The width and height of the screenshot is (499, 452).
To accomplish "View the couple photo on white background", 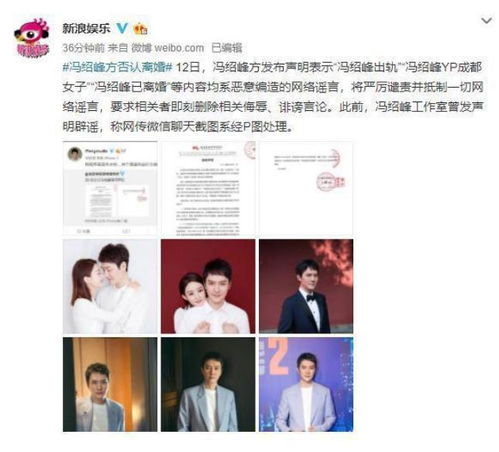I will (110, 286).
